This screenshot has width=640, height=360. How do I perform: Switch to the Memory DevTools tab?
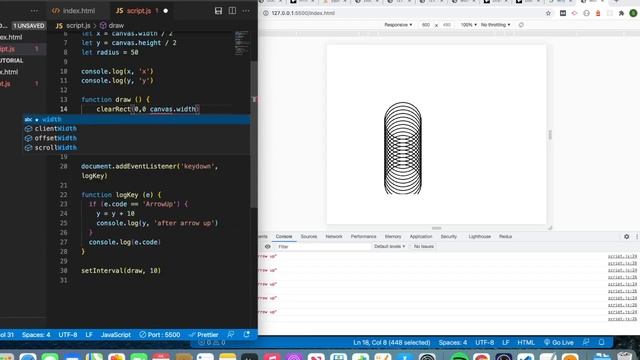click(x=393, y=236)
